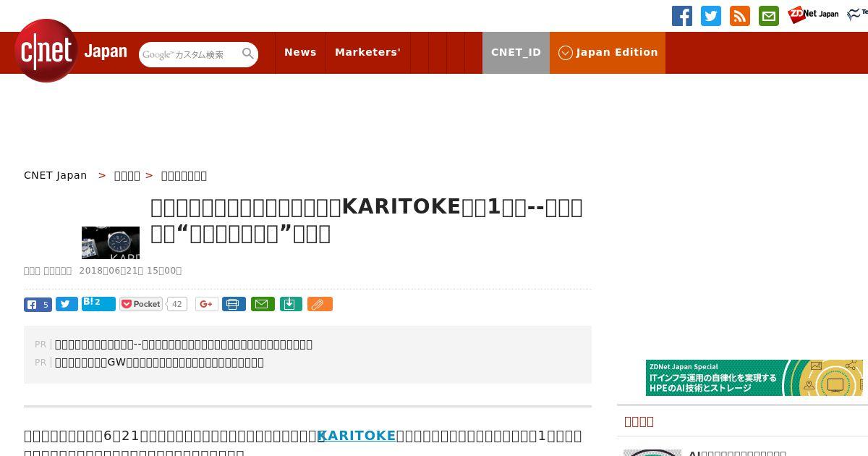This screenshot has height=456, width=868.
Task: Open the article watch thumbnail image
Action: (x=111, y=242)
